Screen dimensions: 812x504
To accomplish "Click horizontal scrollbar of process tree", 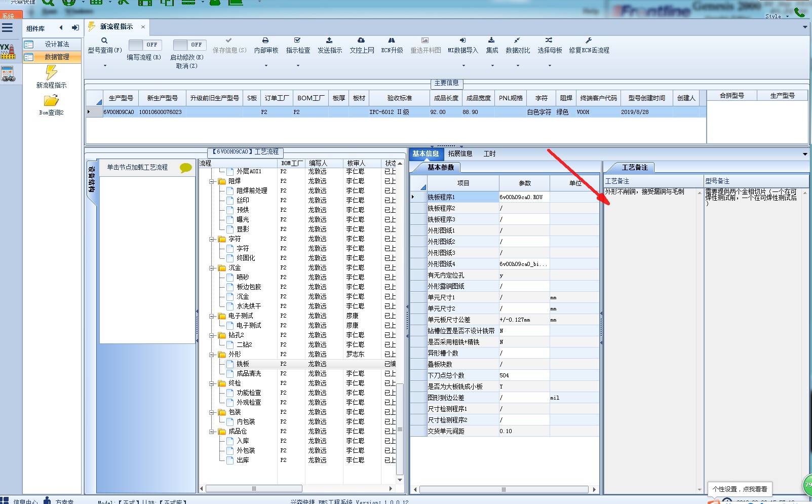I will [254, 489].
